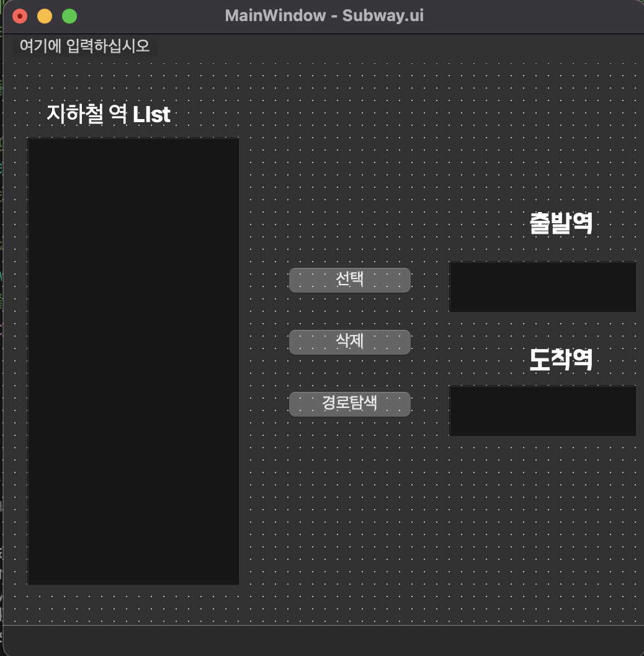The height and width of the screenshot is (656, 644).
Task: Minimize the MainWindow with yellow button
Action: click(45, 16)
